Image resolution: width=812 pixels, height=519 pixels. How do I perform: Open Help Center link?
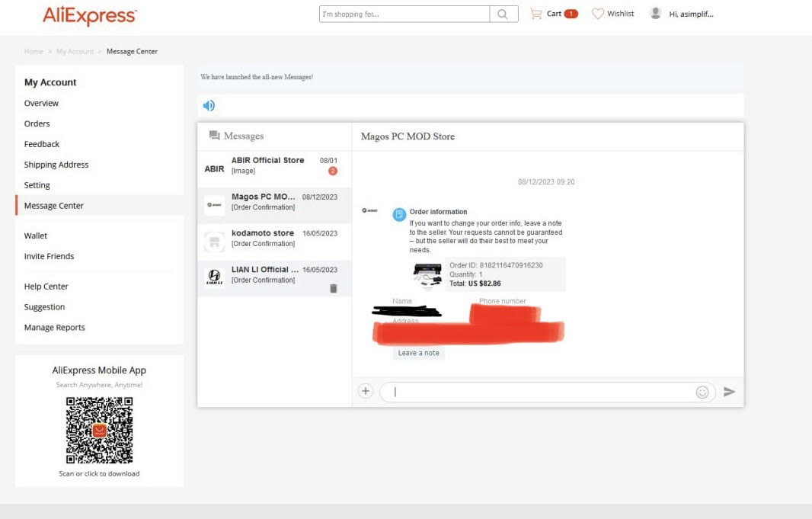46,287
